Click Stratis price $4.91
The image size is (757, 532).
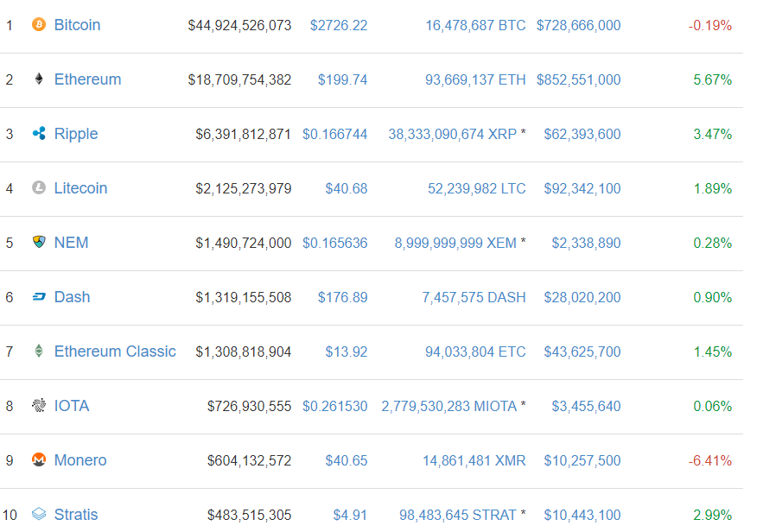350,516
